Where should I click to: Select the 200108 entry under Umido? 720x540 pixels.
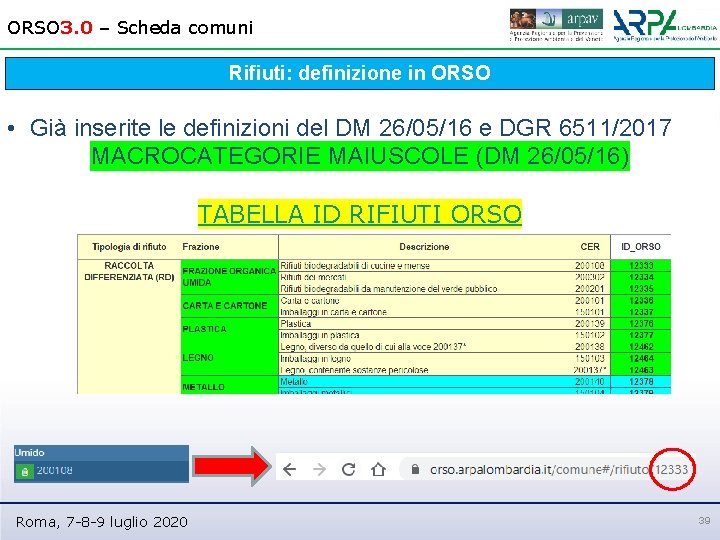pos(101,471)
